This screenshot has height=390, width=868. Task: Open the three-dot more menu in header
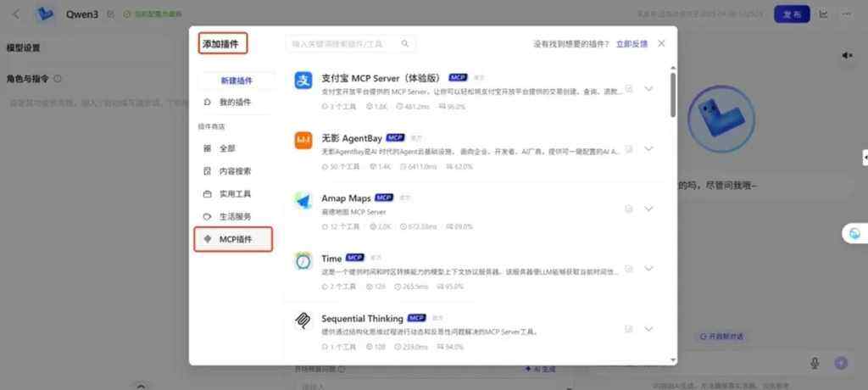click(847, 14)
